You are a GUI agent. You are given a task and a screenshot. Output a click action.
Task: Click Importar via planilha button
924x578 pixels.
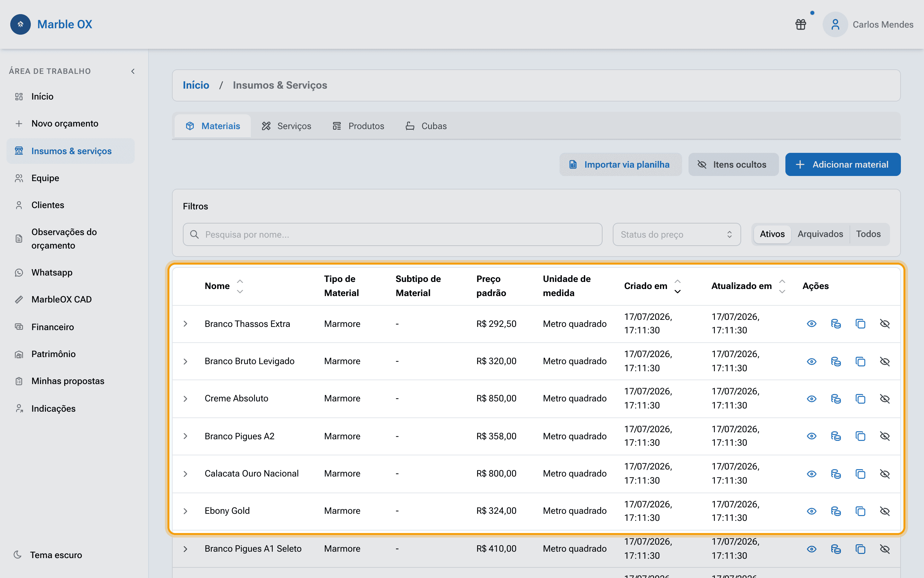[620, 164]
